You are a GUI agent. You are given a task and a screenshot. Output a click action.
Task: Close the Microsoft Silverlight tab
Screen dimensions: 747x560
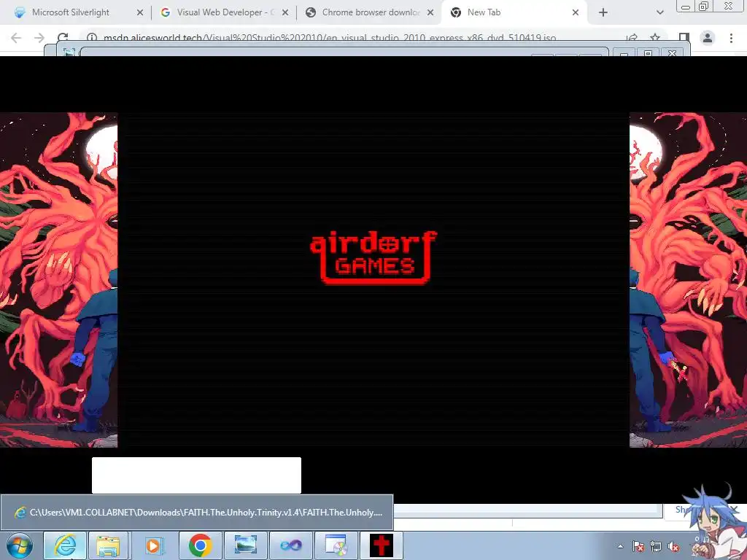click(140, 13)
